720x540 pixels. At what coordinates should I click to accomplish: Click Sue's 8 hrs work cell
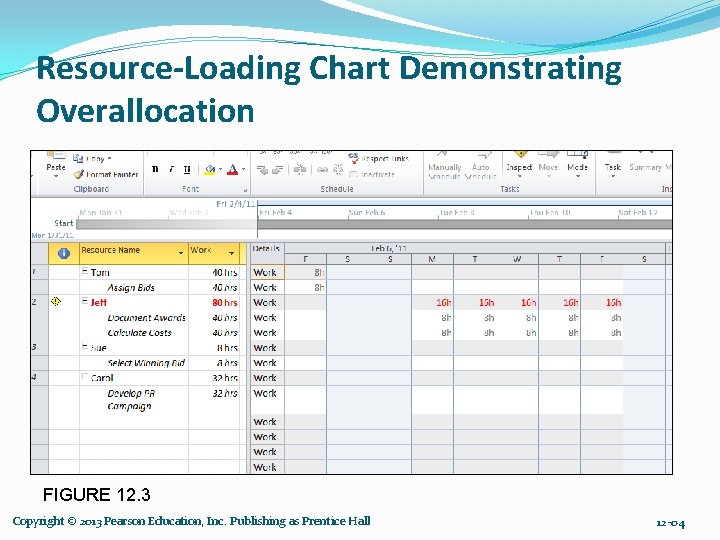coord(214,348)
